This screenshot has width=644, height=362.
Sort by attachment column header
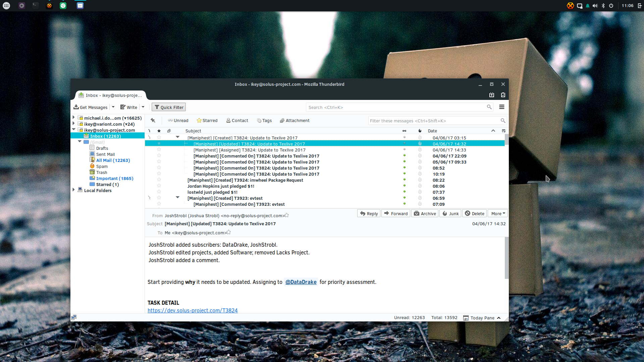pyautogui.click(x=169, y=131)
